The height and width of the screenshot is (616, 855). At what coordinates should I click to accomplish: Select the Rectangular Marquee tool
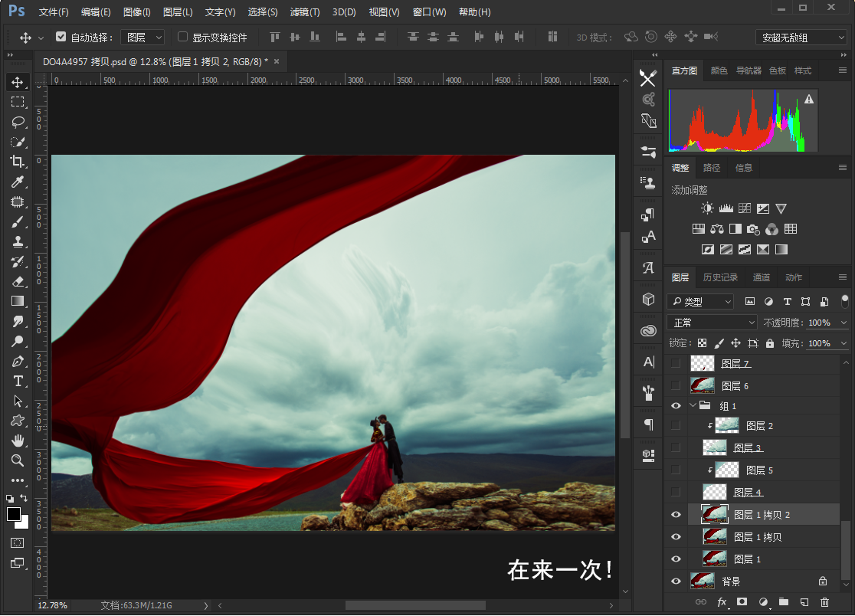click(18, 102)
